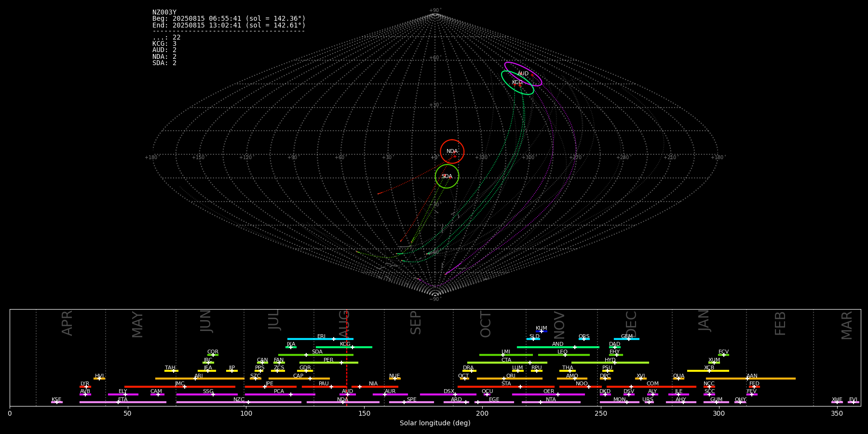Click the URS shower marker in timeline
The height and width of the screenshot is (434, 868).
649,402
